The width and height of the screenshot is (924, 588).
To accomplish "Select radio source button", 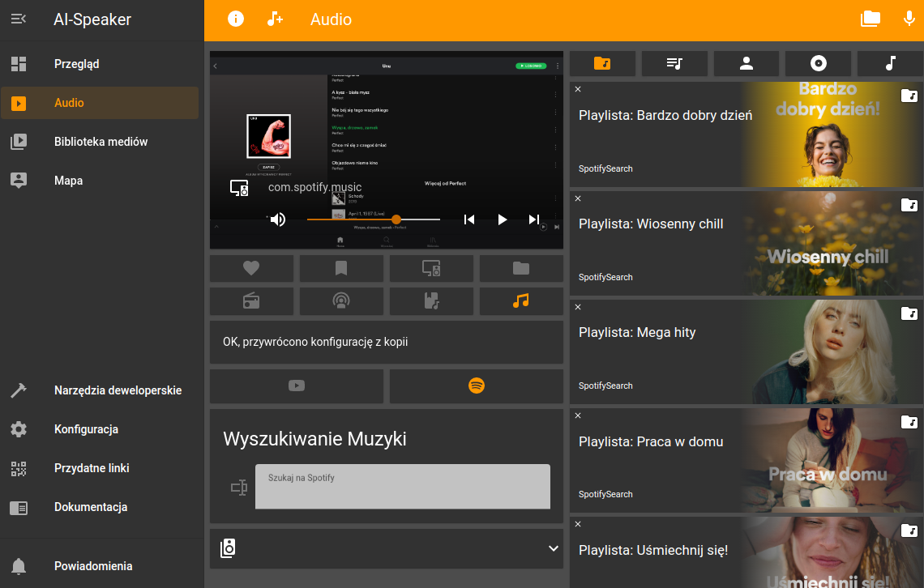I will point(251,301).
